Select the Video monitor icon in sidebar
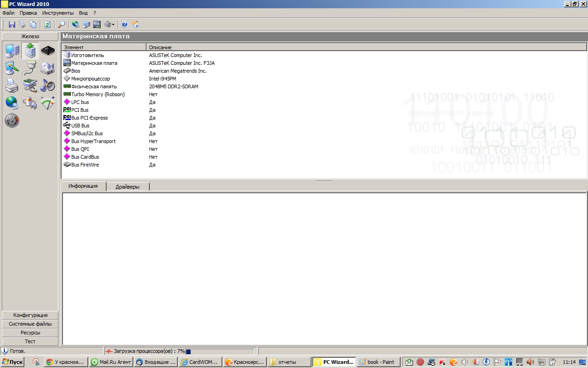The image size is (588, 368). pos(12,68)
